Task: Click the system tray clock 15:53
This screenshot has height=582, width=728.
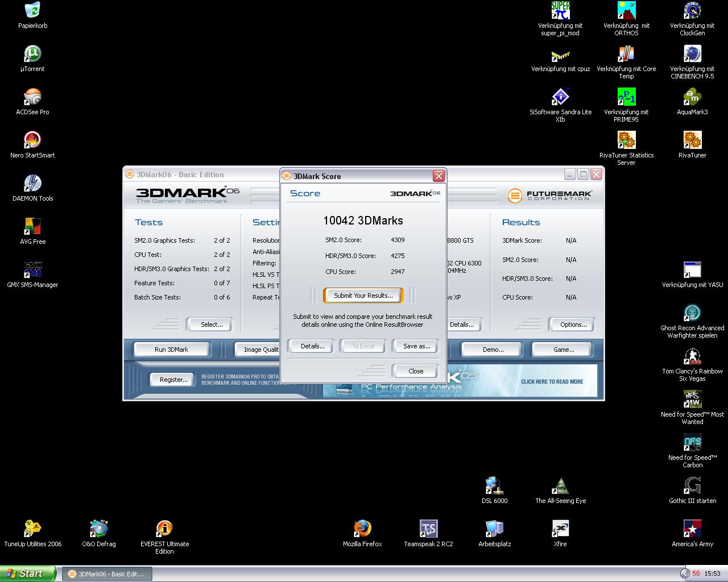Action: 712,574
